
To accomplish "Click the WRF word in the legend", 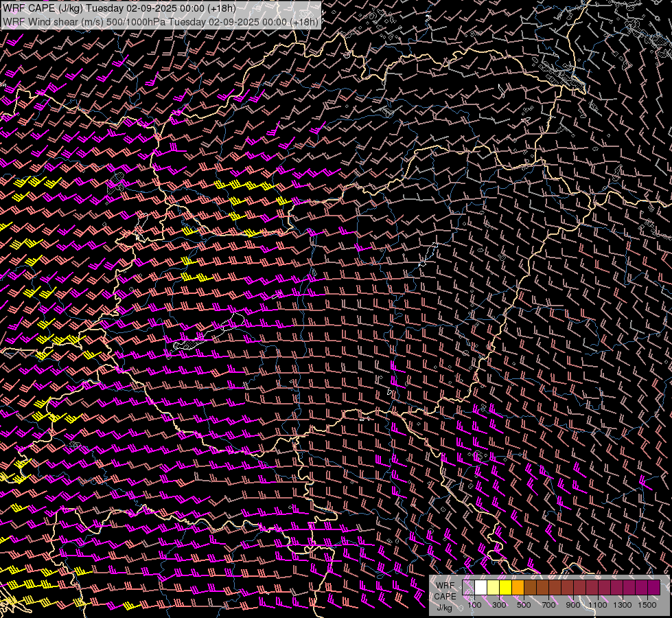I will 445,586.
